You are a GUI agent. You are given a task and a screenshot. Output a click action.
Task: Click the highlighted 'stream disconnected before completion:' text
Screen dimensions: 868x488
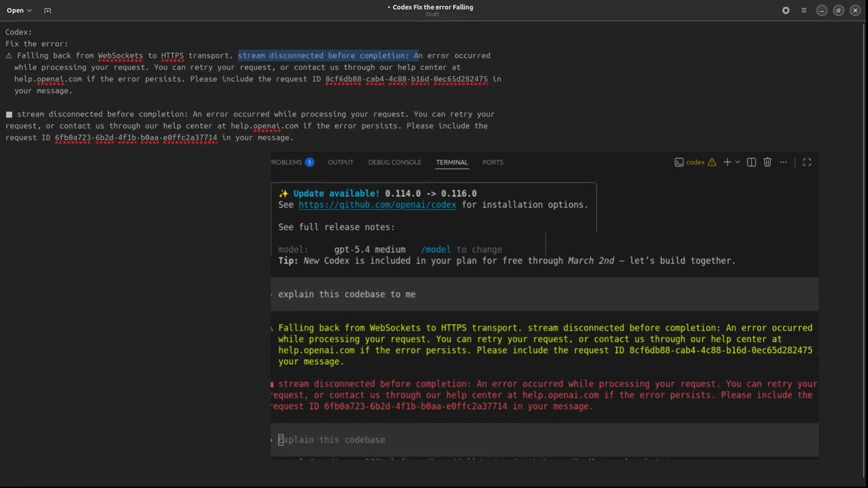(x=323, y=56)
